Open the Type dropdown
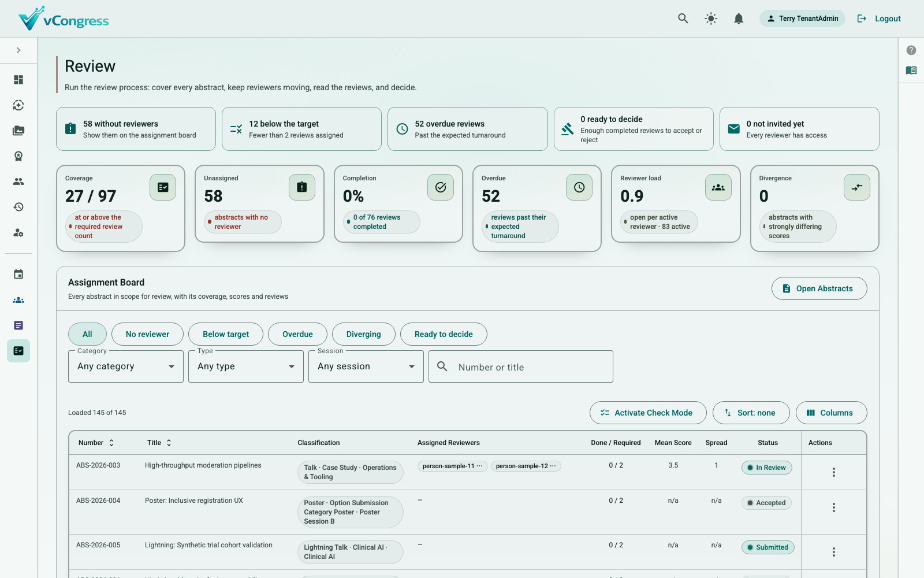 pyautogui.click(x=246, y=366)
